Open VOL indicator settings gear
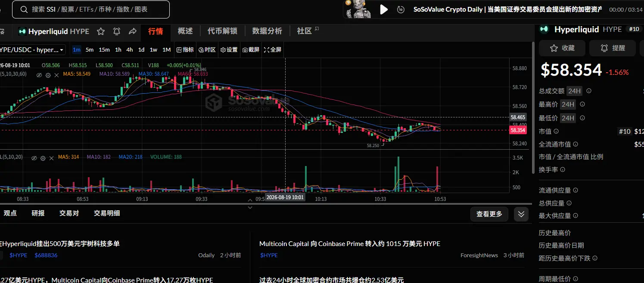This screenshot has width=644, height=283. pyautogui.click(x=43, y=158)
